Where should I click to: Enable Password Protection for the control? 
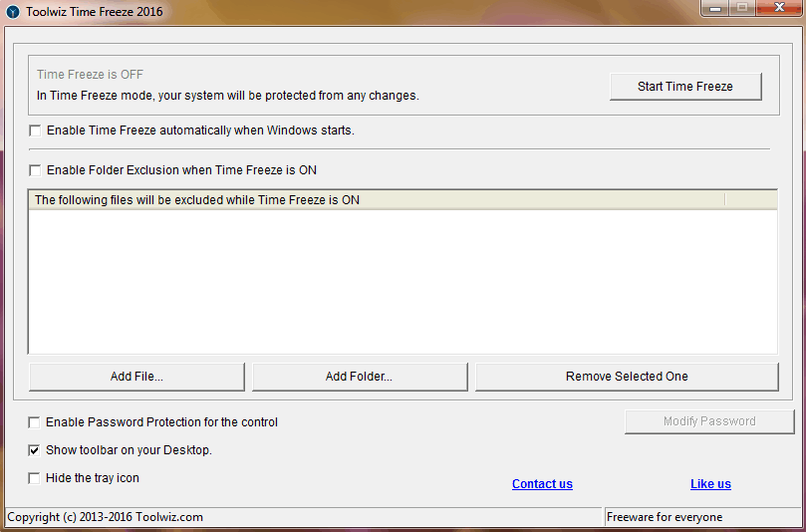tap(34, 422)
